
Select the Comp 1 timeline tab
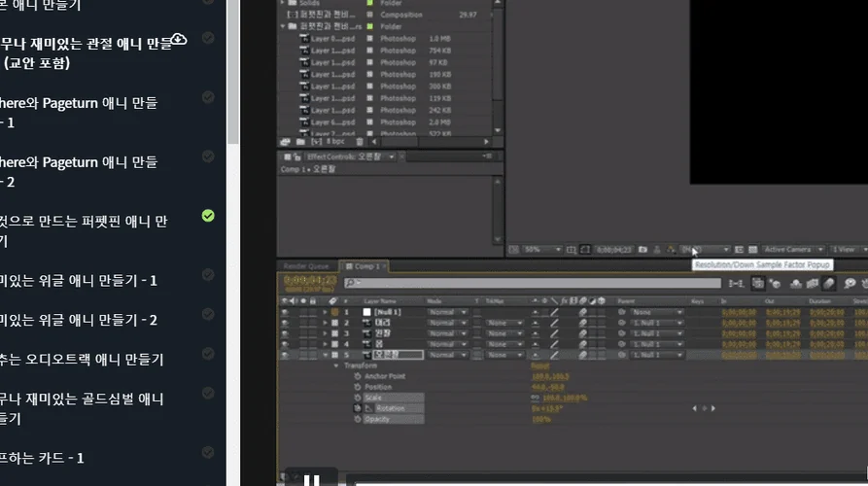(x=366, y=266)
